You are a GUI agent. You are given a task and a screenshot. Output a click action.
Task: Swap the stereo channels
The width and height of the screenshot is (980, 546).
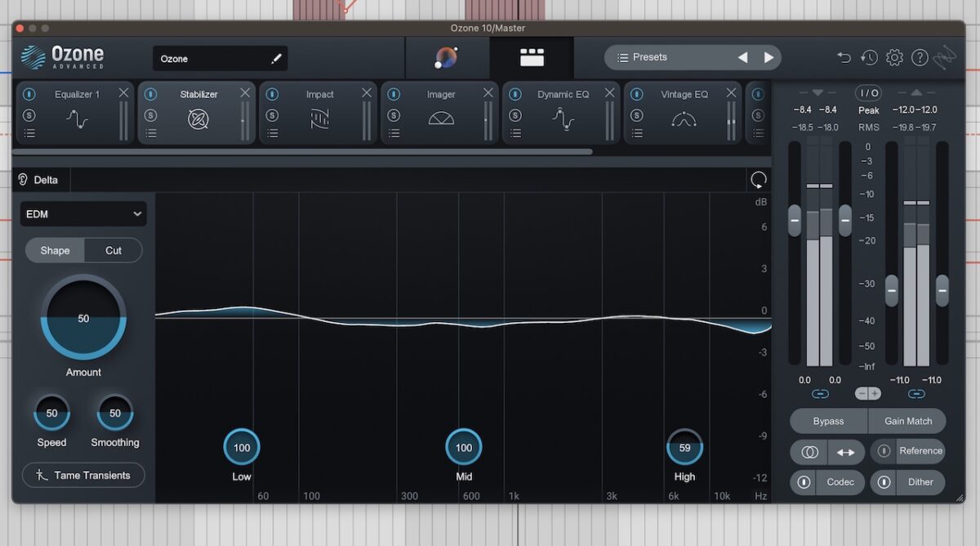pyautogui.click(x=846, y=452)
